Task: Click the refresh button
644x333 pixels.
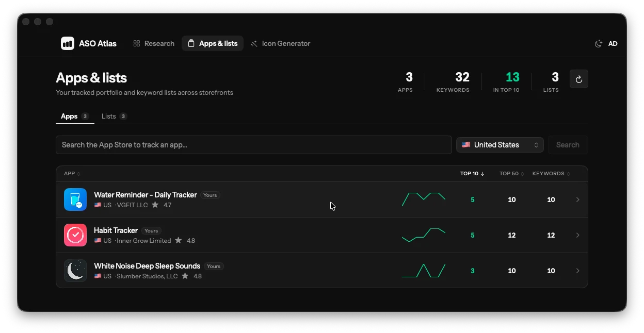Action: coord(579,79)
